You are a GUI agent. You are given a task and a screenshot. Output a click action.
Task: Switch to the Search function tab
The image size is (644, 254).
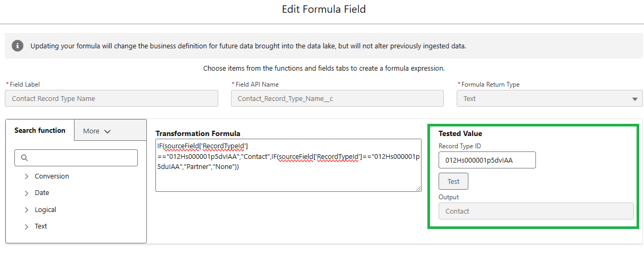tap(40, 130)
